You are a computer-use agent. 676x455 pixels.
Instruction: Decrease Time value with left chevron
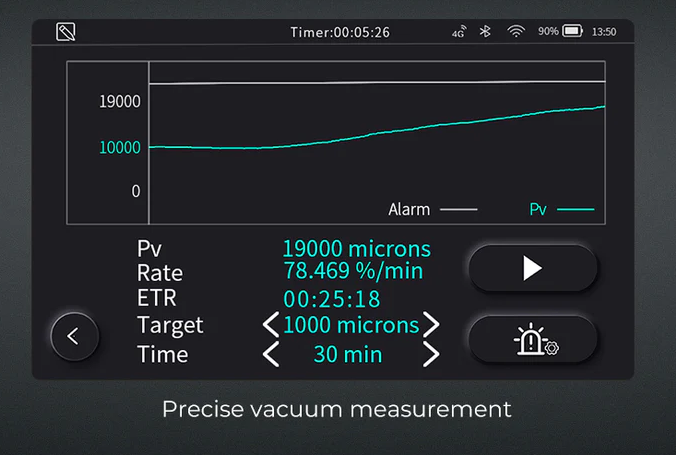[x=271, y=354]
